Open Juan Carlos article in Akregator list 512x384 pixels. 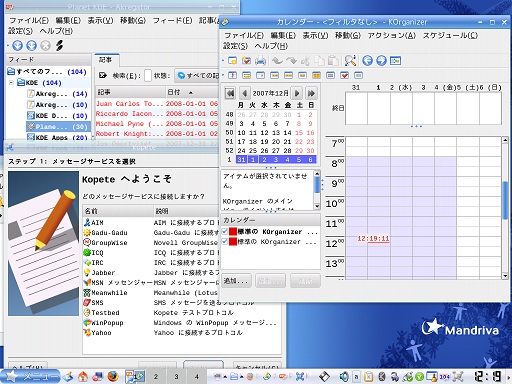point(157,104)
